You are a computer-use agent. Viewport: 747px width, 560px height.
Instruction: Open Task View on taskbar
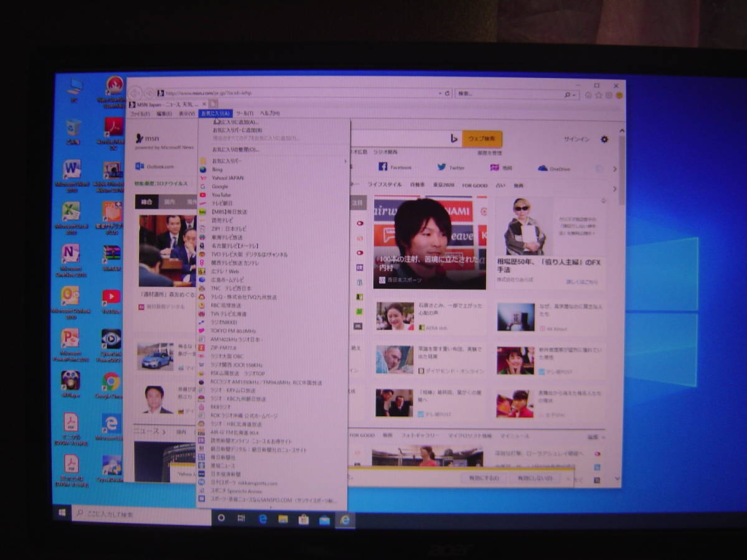(x=241, y=518)
